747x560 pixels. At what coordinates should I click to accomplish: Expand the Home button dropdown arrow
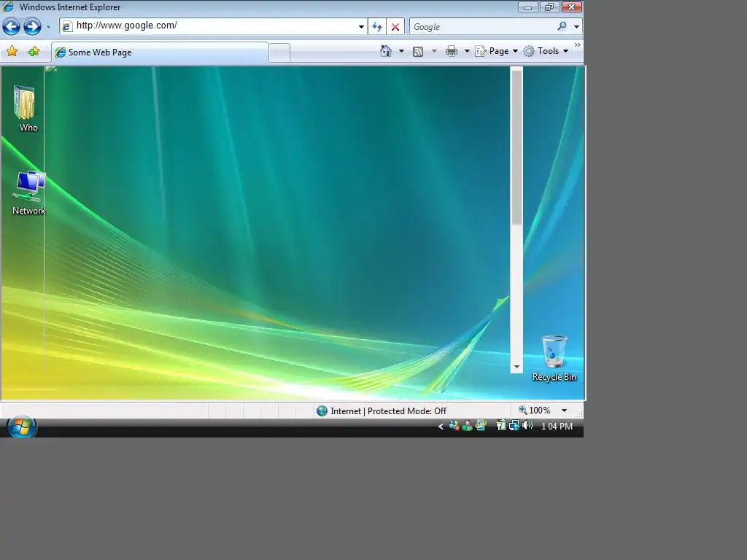pos(401,51)
